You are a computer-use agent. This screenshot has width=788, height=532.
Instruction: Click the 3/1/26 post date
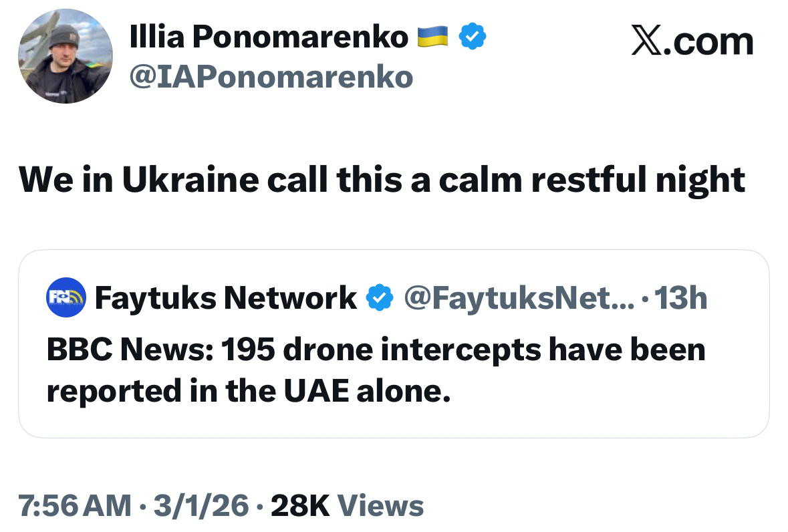pos(201,505)
